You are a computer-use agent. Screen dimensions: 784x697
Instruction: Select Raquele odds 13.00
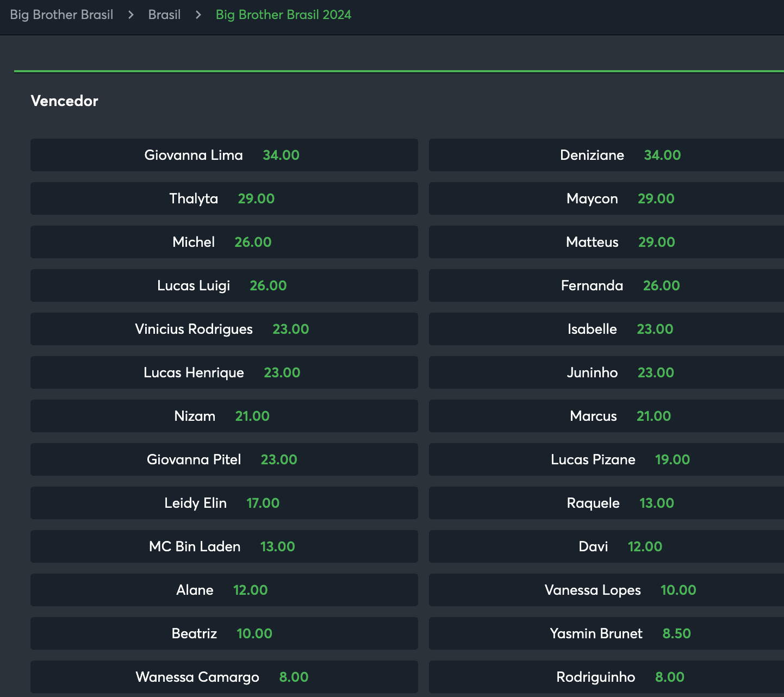pos(606,503)
